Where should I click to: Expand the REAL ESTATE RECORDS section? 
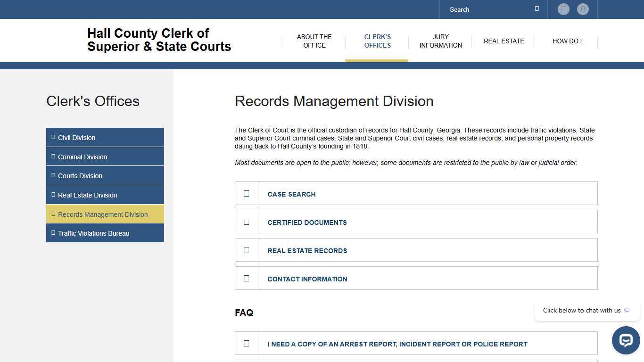click(x=307, y=251)
